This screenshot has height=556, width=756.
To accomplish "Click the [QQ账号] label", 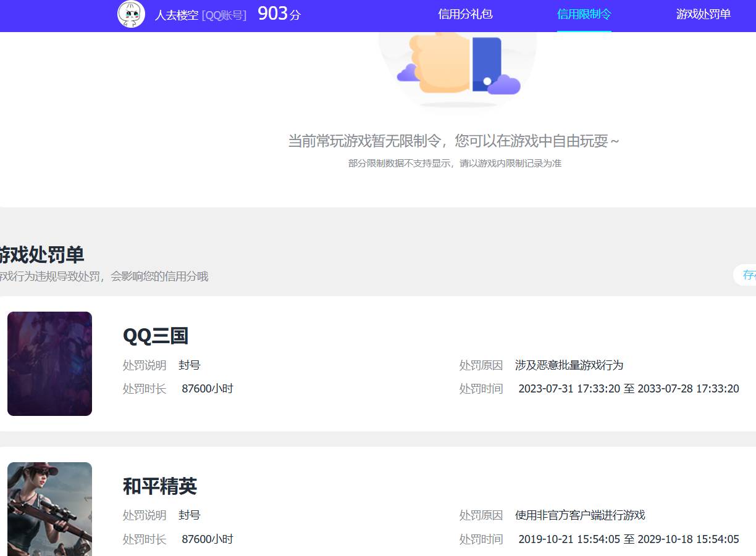I will point(224,15).
